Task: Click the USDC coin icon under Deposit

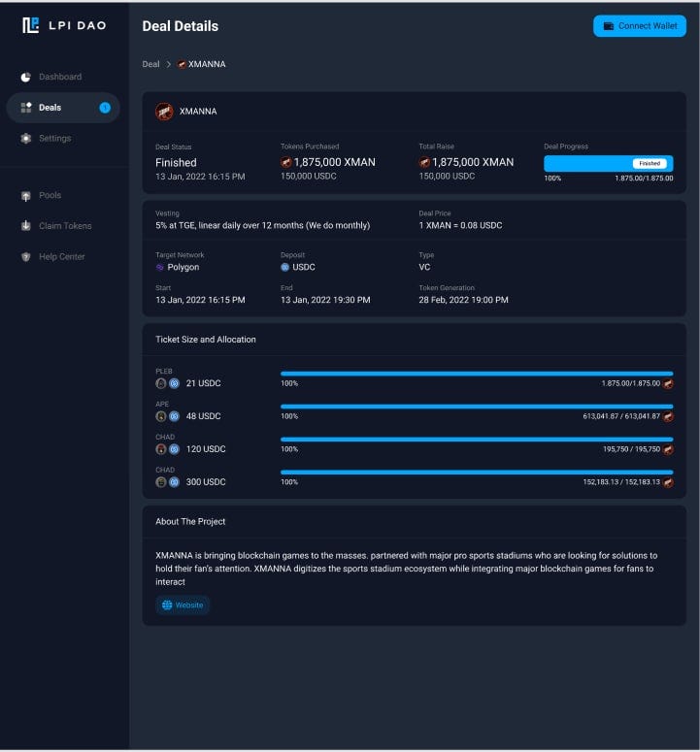Action: (x=285, y=267)
